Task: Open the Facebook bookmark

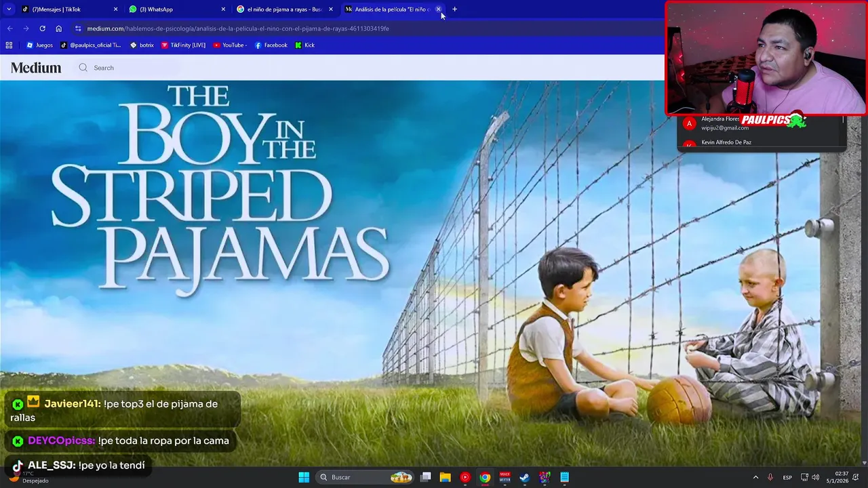Action: tap(271, 45)
